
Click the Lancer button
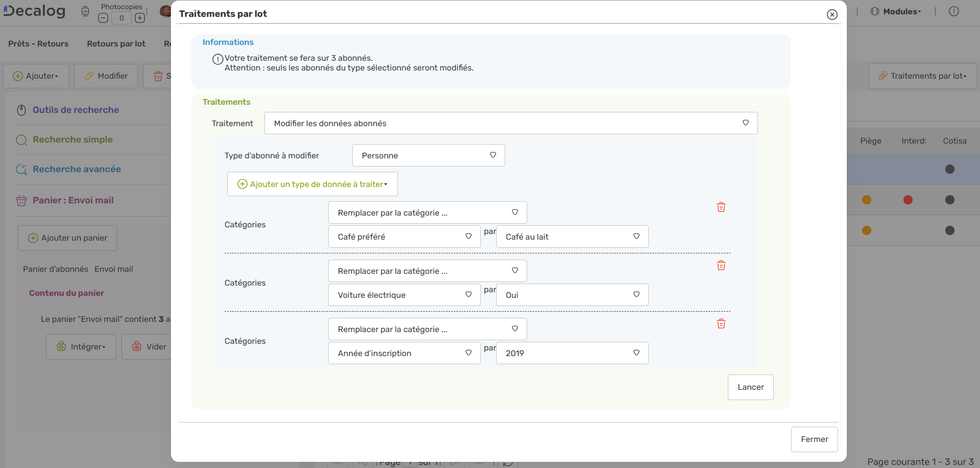(x=750, y=387)
